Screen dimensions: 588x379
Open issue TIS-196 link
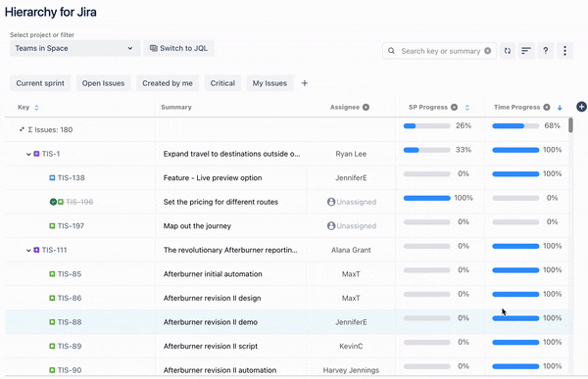80,202
